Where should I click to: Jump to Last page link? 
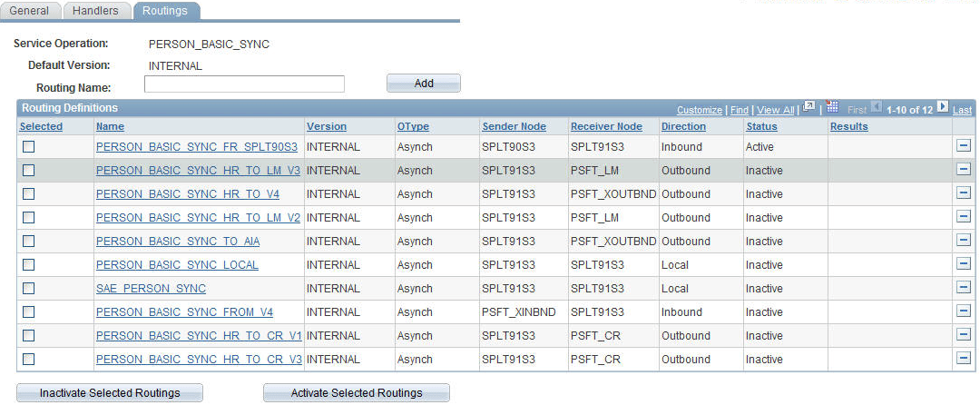(962, 110)
